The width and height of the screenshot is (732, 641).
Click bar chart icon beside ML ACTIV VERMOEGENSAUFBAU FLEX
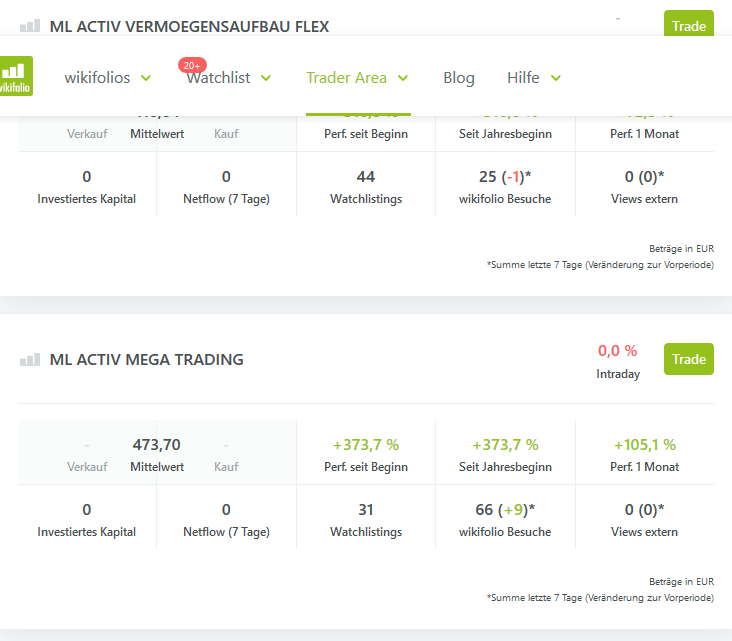click(x=30, y=26)
